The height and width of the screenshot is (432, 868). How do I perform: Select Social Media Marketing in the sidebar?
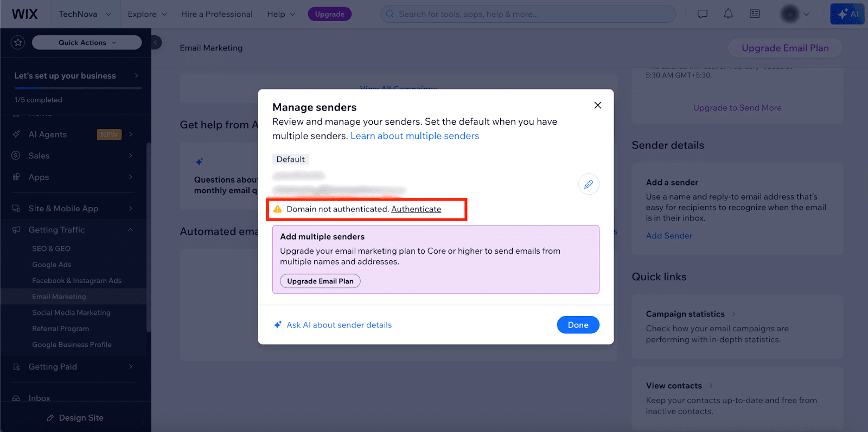71,313
